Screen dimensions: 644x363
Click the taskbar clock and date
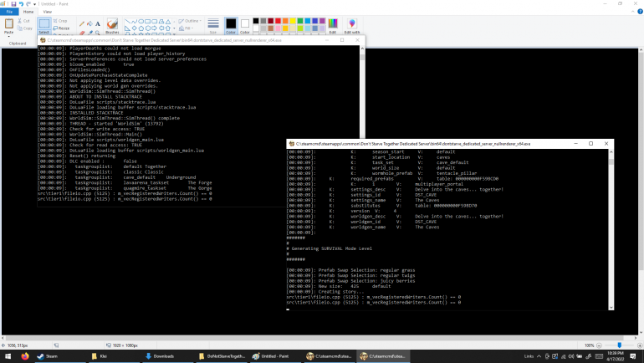(616, 356)
